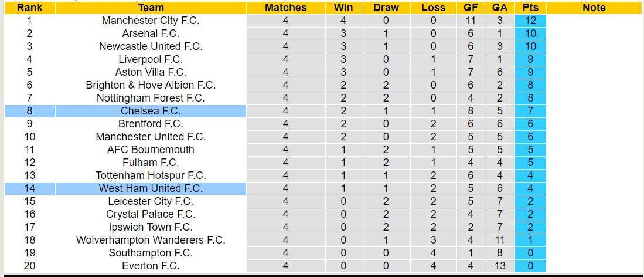Screen dimensions: 644x277
Task: Select Brighton & Hove Albion F.C.
Action: point(151,85)
